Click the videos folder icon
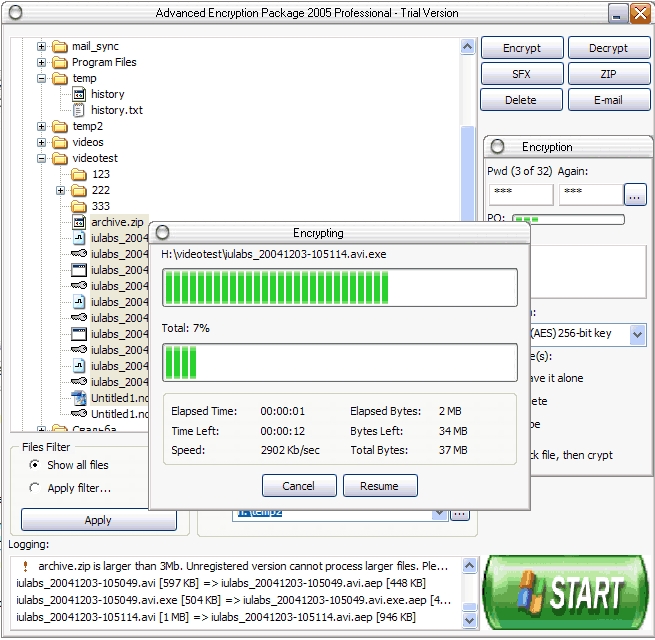Screen dimensions: 655x640 tap(60, 142)
